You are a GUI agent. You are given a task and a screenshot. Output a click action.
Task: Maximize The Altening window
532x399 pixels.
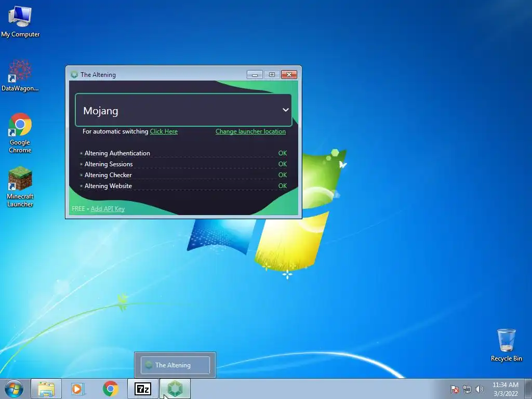point(272,75)
